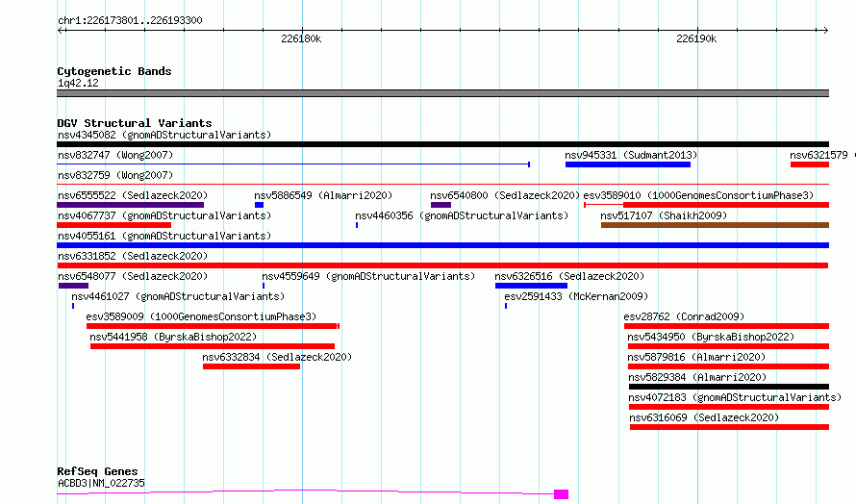
Task: Click the nsv832747 thin blue line
Action: [293, 164]
